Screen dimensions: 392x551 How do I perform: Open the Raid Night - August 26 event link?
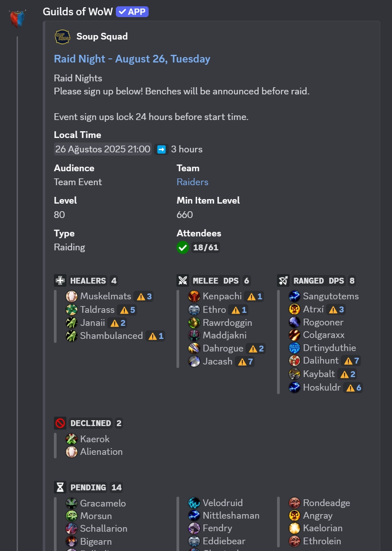pyautogui.click(x=132, y=58)
